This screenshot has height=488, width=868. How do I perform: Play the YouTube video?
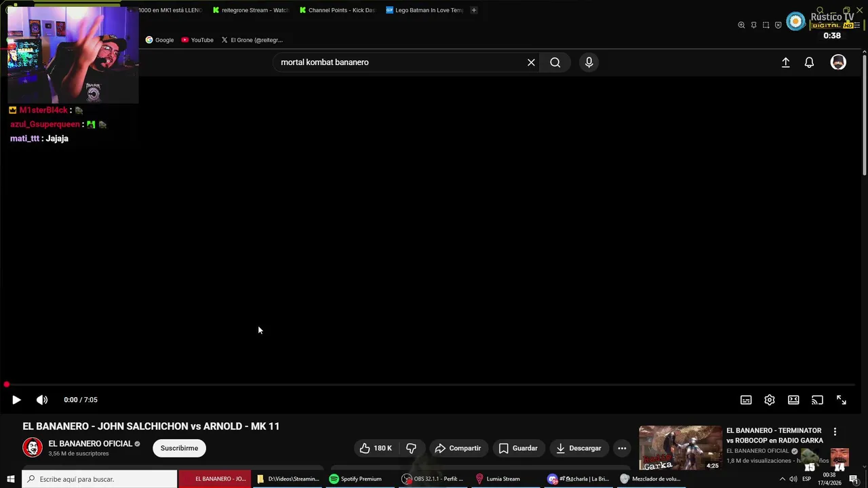point(16,400)
